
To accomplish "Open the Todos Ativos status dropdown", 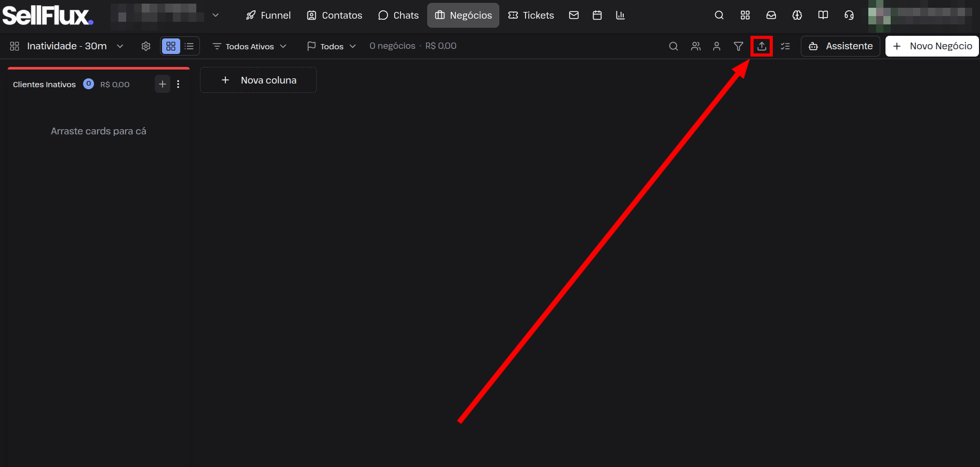I will pos(250,46).
